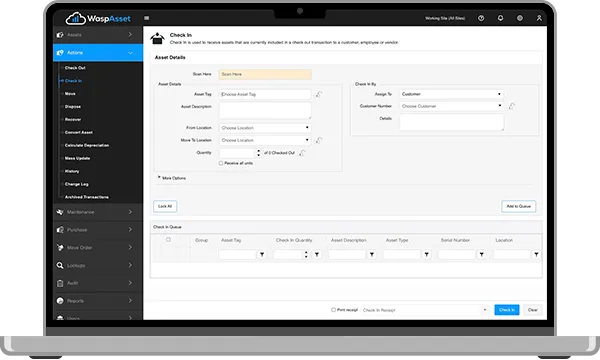Expand the Assets sidebar chevron

pos(130,35)
